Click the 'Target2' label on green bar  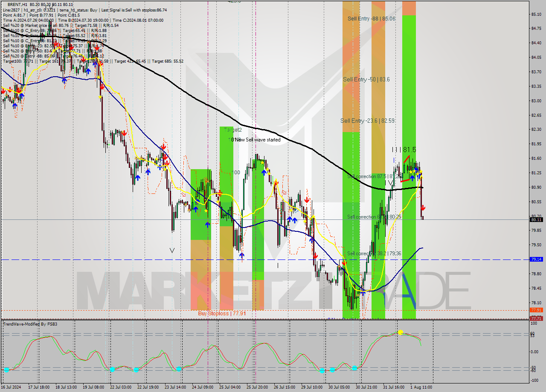click(x=233, y=130)
